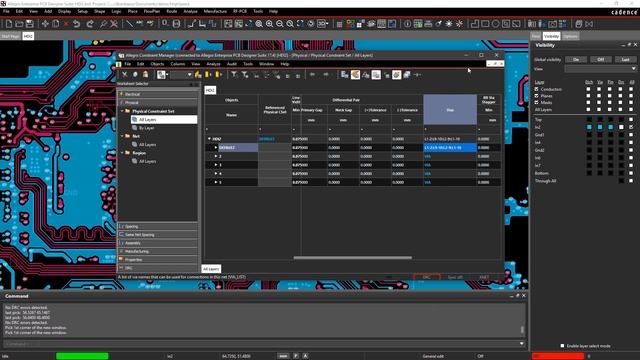Expand the row named 2 in table

(x=216, y=156)
